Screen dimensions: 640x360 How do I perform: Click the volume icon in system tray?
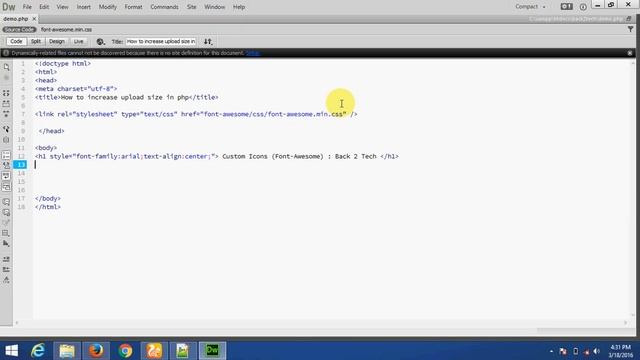click(597, 351)
